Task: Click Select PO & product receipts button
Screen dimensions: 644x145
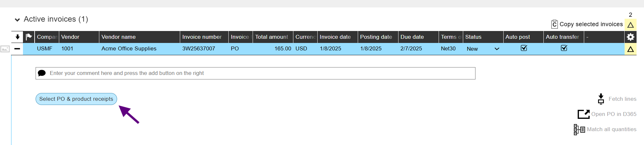Action: (76, 99)
